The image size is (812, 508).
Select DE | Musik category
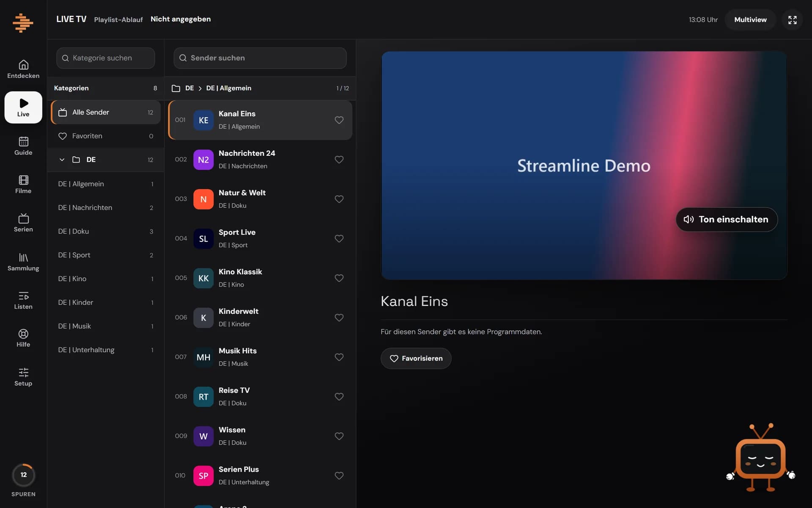click(106, 326)
